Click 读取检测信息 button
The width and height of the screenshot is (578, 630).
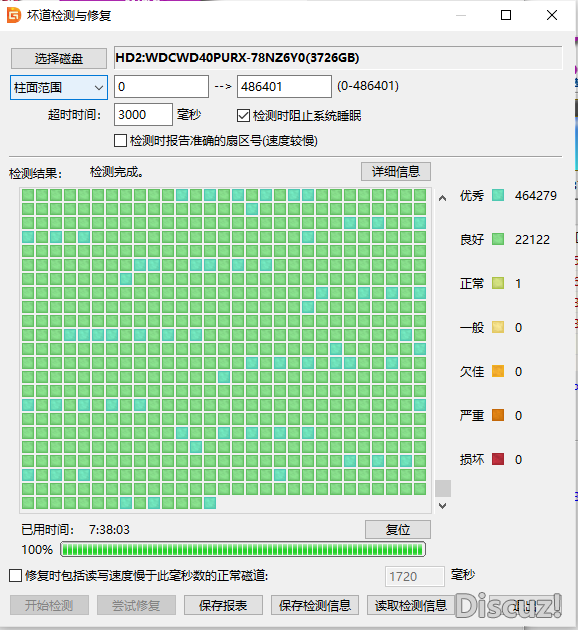point(411,605)
